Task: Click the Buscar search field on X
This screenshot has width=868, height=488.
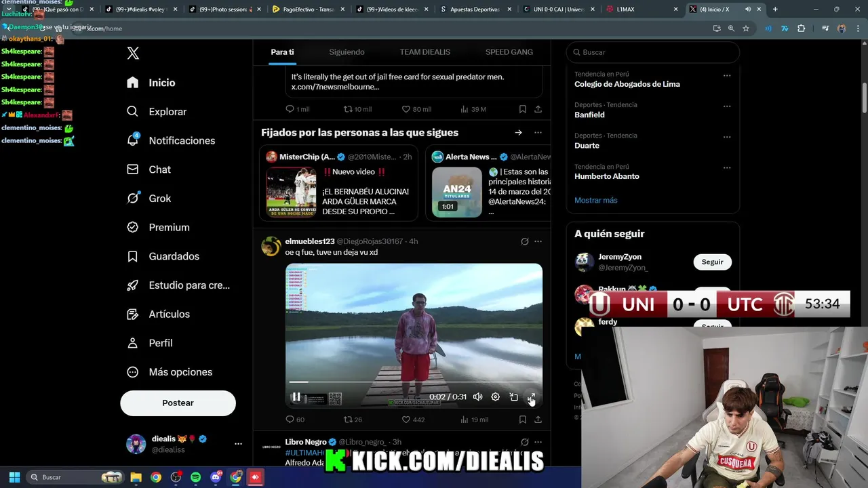Action: point(652,52)
